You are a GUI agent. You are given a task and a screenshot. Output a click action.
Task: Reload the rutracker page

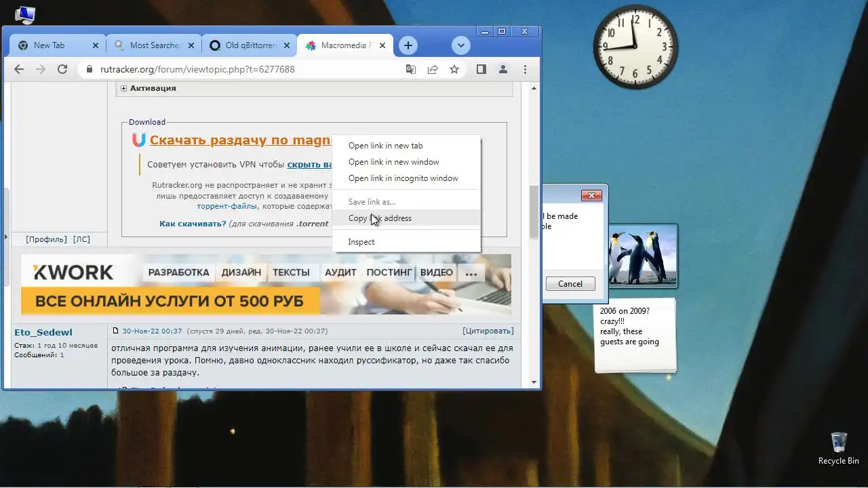pyautogui.click(x=62, y=69)
